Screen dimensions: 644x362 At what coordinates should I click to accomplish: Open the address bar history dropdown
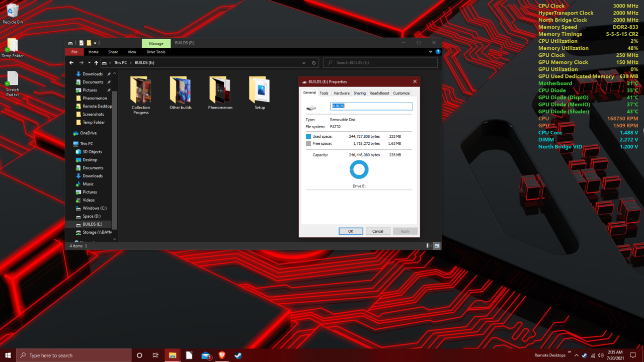(304, 63)
